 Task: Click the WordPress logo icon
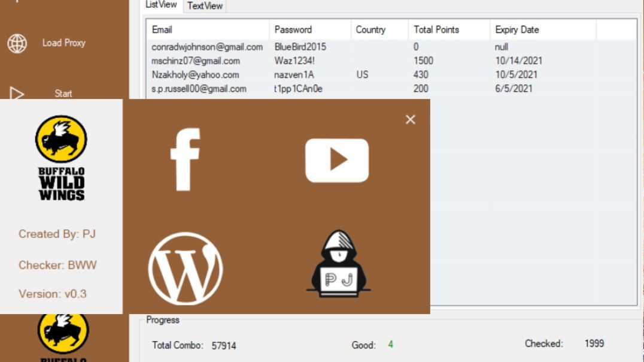186,269
